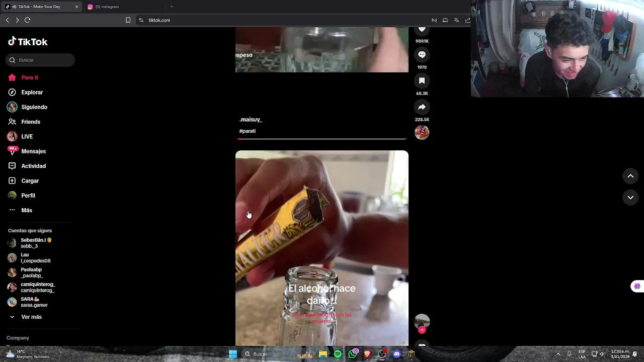The width and height of the screenshot is (644, 362).
Task: Go to the next video with down arrow
Action: (x=630, y=198)
